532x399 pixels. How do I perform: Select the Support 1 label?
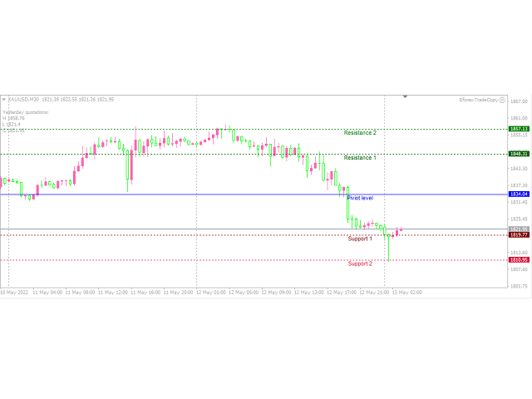(360, 239)
